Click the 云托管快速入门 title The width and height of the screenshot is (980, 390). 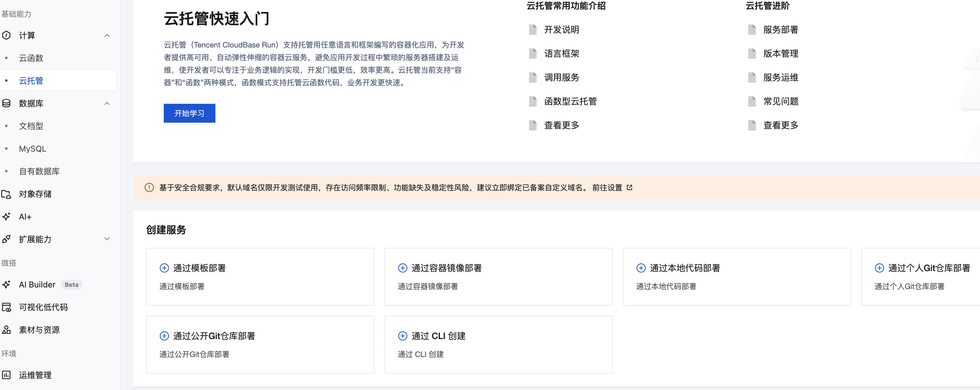(216, 19)
